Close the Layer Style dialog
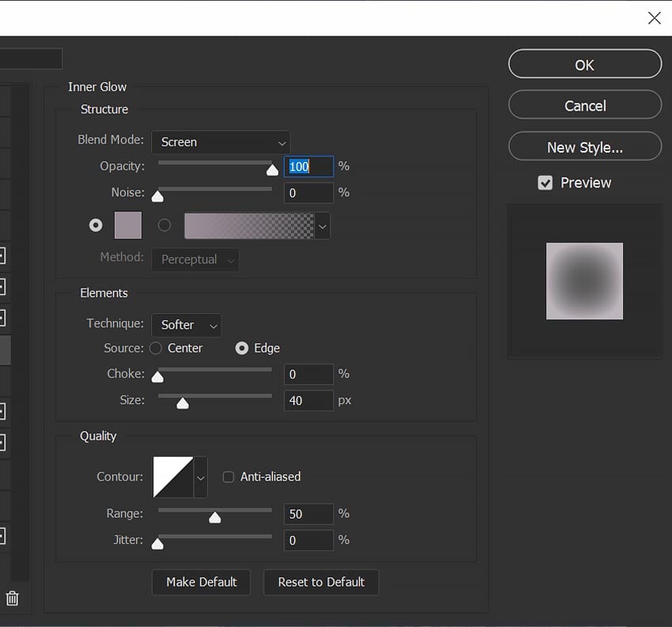 coord(654,18)
